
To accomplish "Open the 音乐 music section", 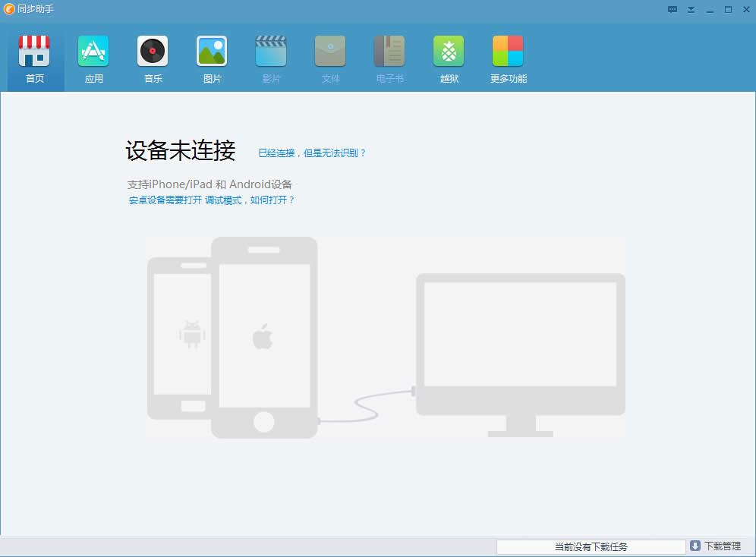I will pyautogui.click(x=153, y=60).
